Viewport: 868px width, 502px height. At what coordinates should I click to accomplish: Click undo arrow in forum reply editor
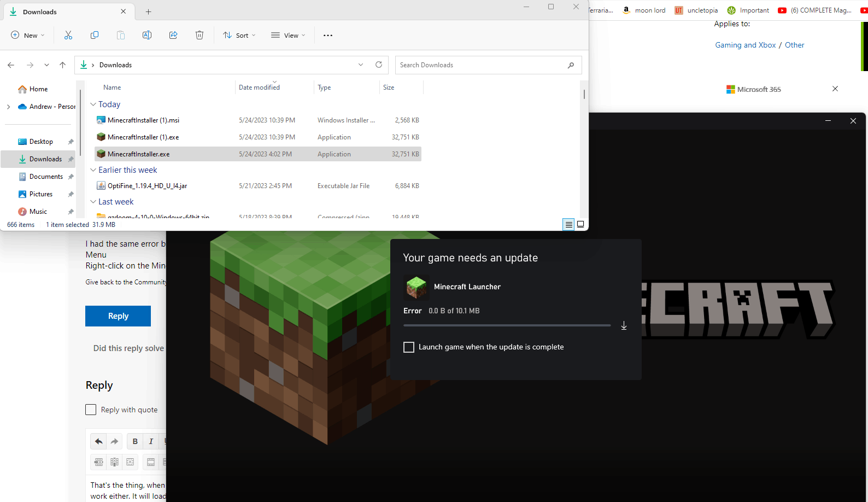coord(99,441)
